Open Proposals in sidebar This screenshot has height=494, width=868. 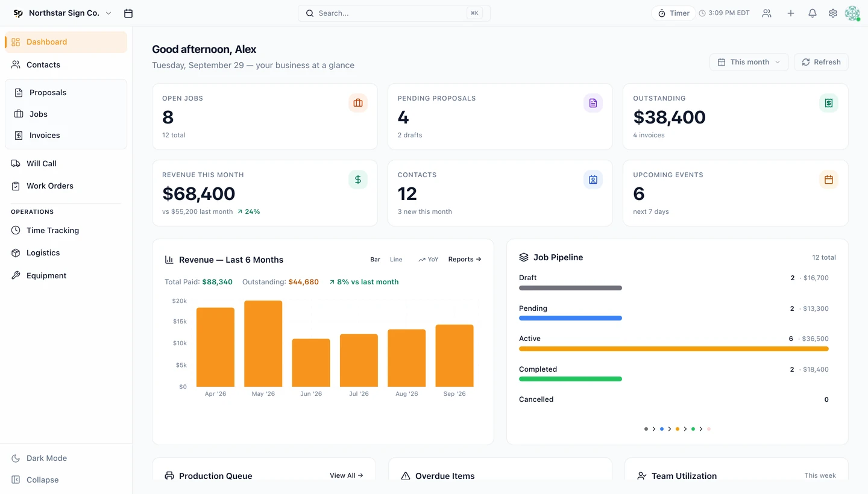[x=66, y=93]
